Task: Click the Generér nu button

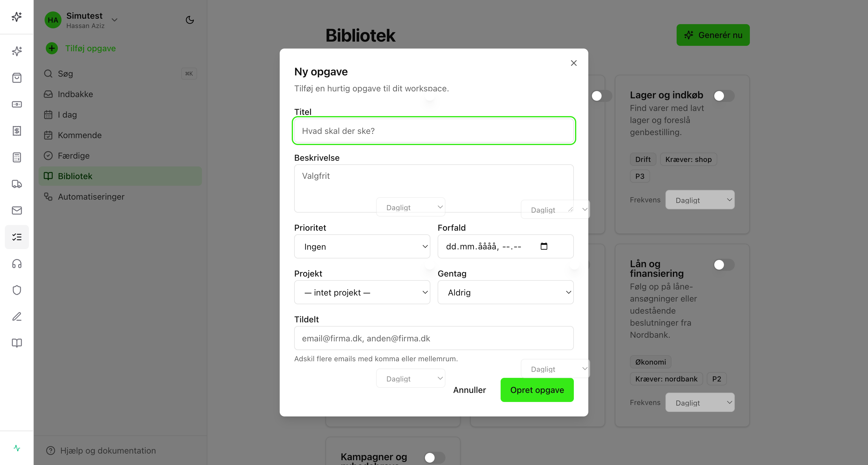Action: pyautogui.click(x=713, y=35)
